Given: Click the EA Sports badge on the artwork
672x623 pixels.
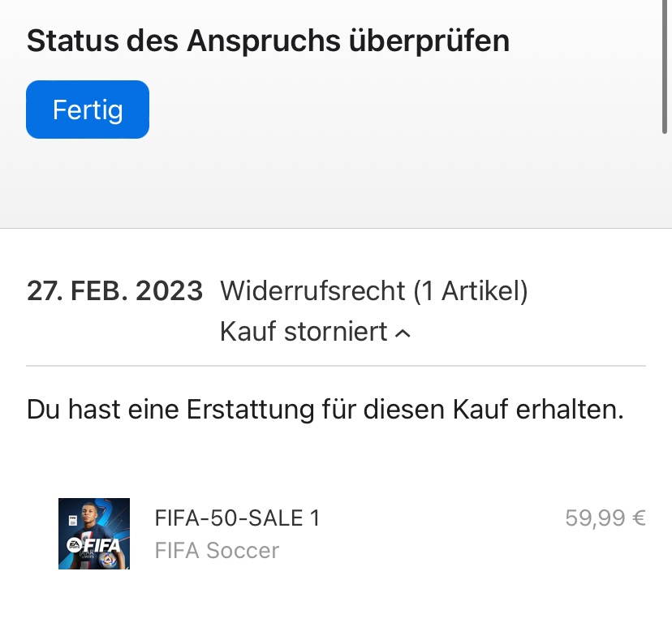Looking at the screenshot, I should (x=71, y=544).
